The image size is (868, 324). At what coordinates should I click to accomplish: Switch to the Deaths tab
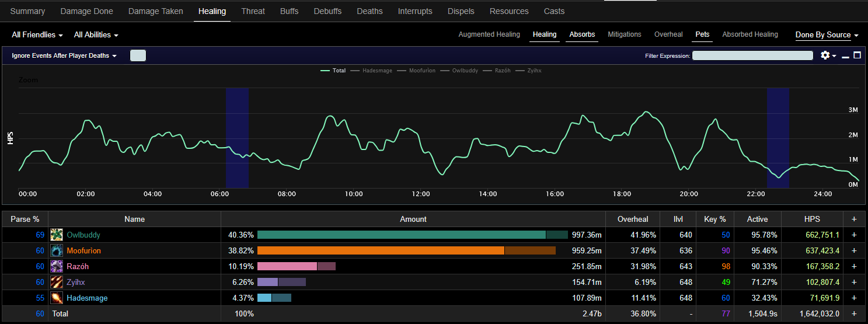369,11
